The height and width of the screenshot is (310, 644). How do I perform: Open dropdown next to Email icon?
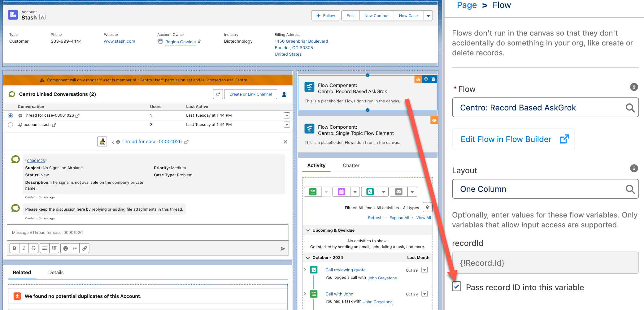tap(412, 192)
